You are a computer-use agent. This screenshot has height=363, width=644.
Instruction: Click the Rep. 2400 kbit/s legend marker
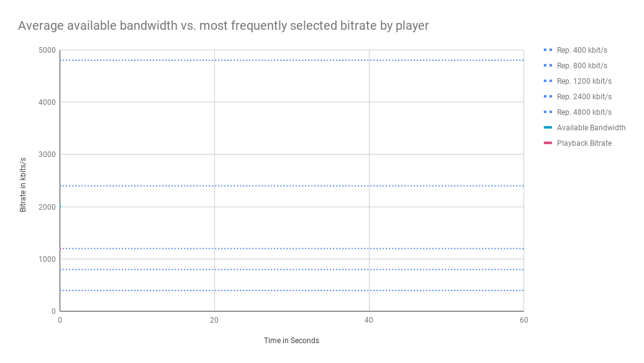pos(548,96)
